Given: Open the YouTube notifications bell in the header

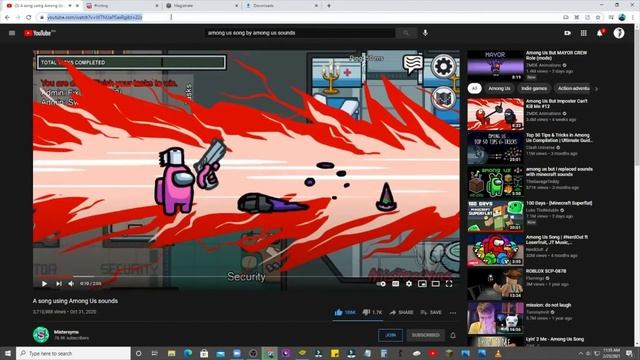Looking at the screenshot, I should tap(600, 33).
